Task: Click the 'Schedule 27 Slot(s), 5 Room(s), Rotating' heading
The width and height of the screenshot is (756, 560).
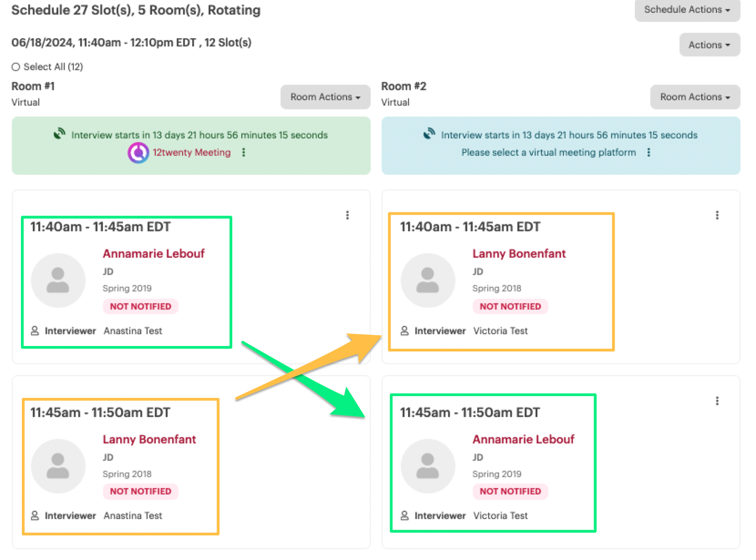Action: click(x=136, y=10)
